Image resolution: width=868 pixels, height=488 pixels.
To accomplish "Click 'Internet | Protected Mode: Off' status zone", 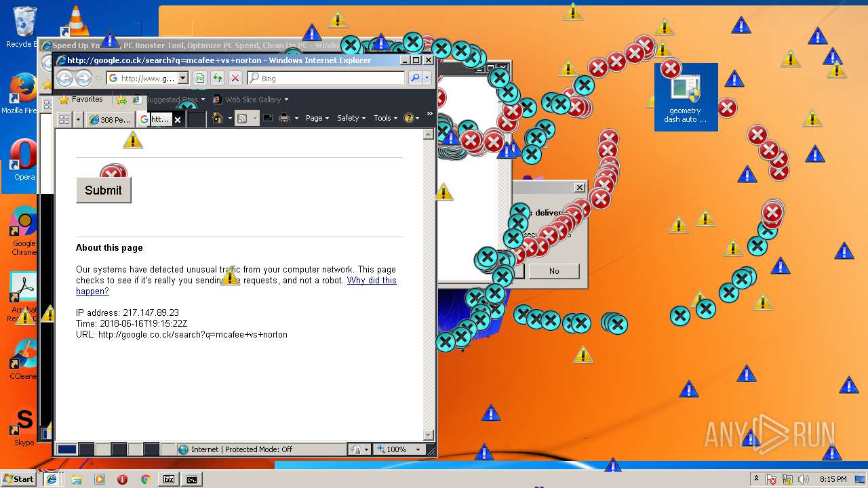I will [x=262, y=449].
